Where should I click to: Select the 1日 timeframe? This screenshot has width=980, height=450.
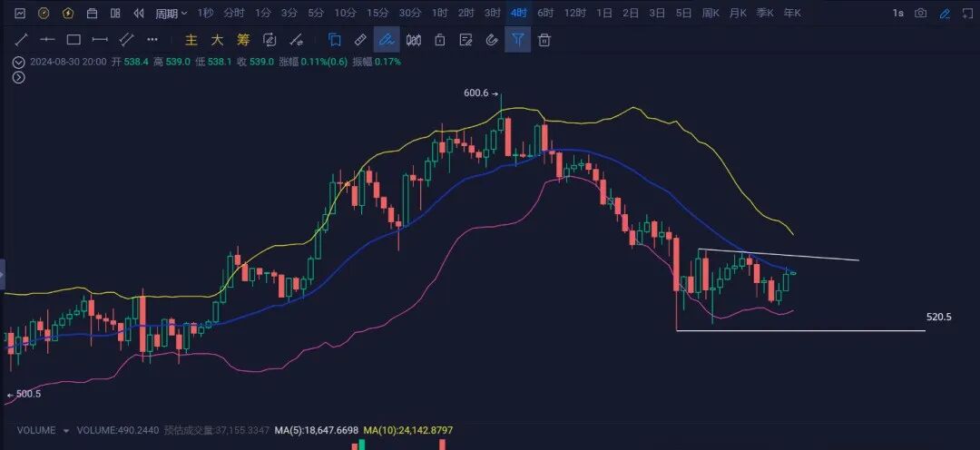click(x=603, y=13)
